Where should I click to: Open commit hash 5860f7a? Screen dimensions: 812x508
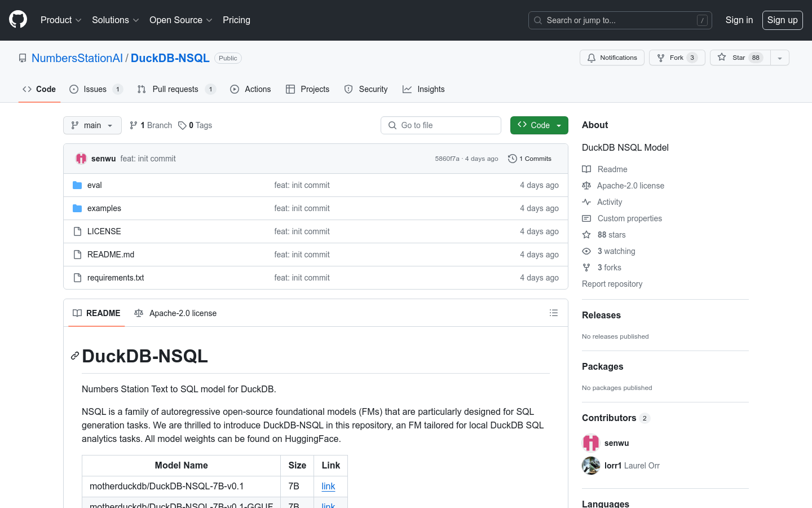447,159
